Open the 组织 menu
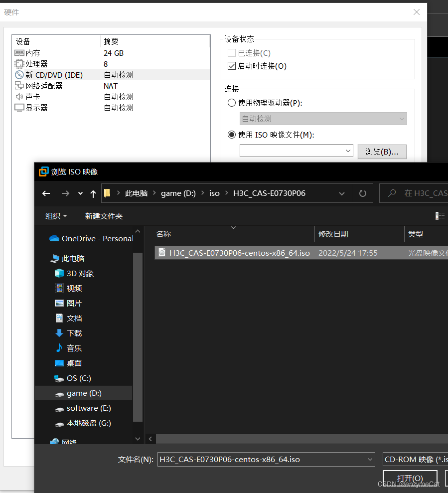This screenshot has height=493, width=448. (56, 216)
